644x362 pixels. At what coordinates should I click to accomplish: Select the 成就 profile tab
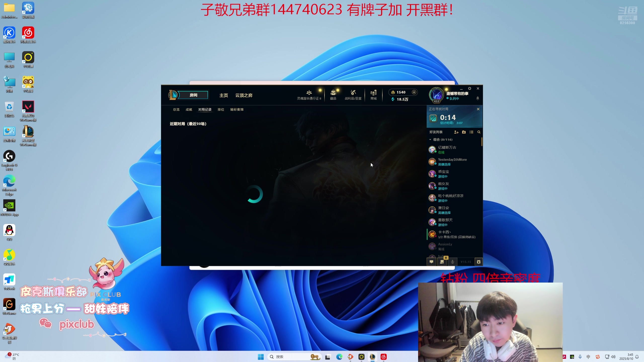point(189,110)
